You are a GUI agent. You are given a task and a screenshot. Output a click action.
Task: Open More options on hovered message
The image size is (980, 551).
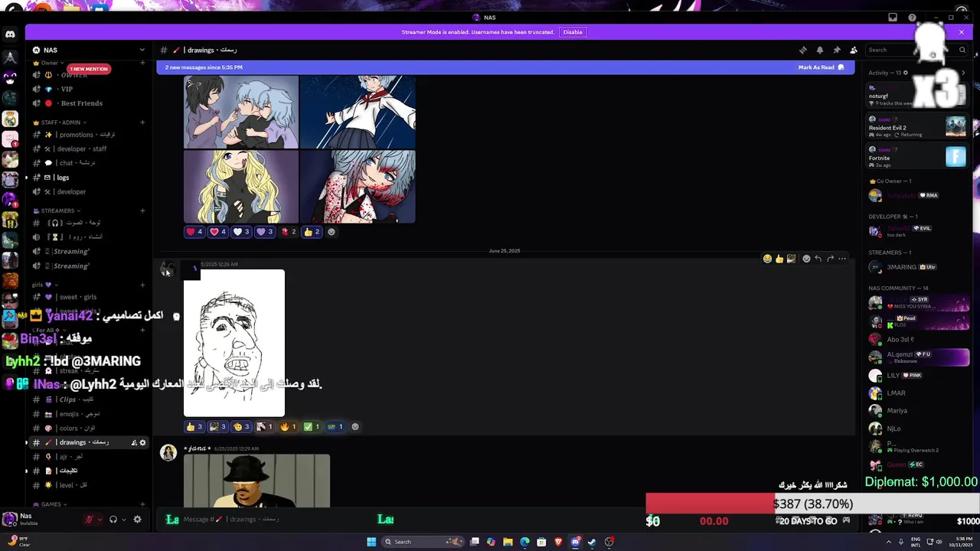tap(842, 259)
